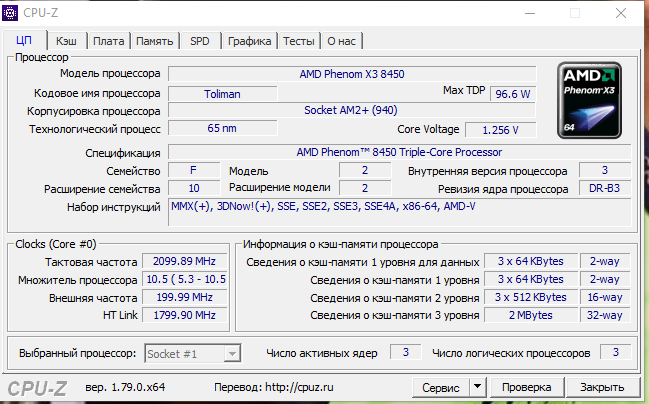Image resolution: width=649 pixels, height=404 pixels.
Task: Click the Проверка button
Action: [526, 387]
